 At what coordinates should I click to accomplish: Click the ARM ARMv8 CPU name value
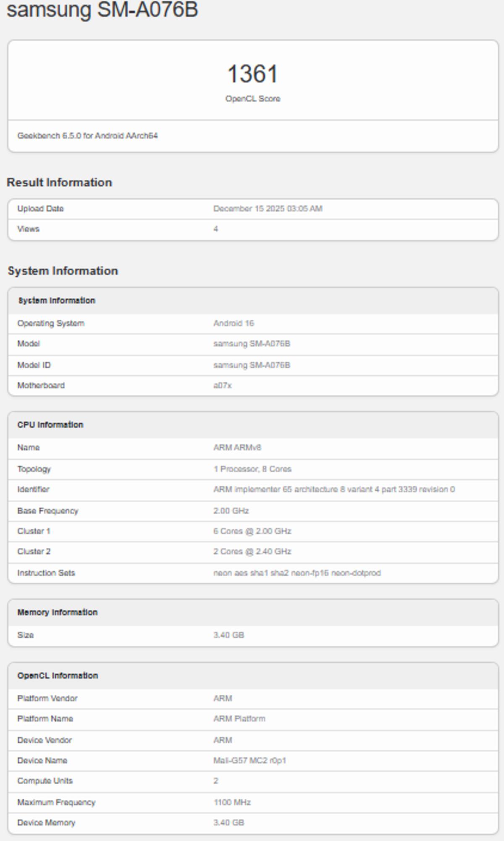point(237,448)
